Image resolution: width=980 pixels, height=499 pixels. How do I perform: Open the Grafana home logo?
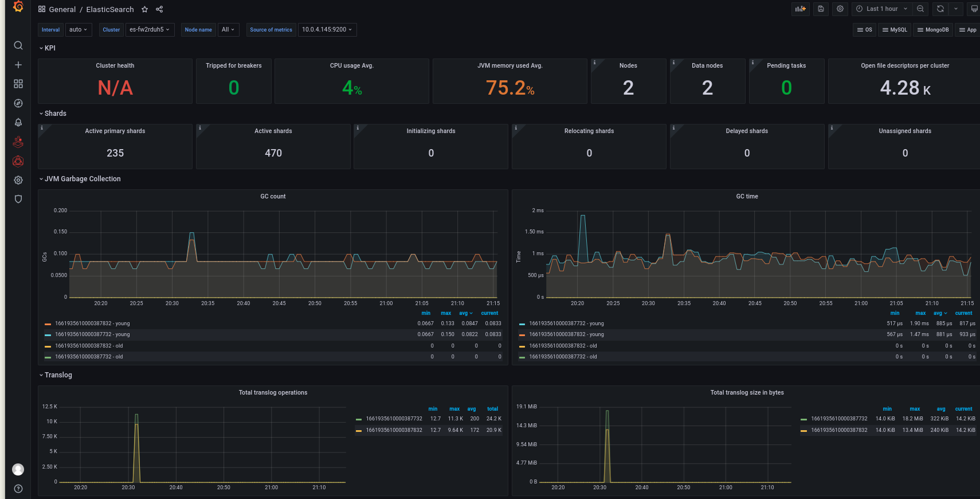[x=18, y=7]
